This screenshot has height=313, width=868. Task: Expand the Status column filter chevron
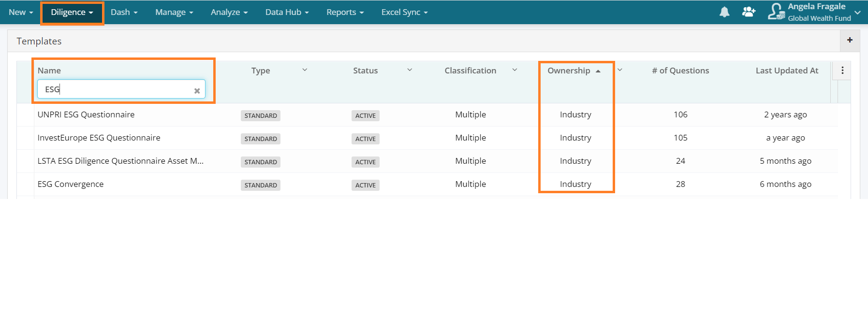coord(410,70)
